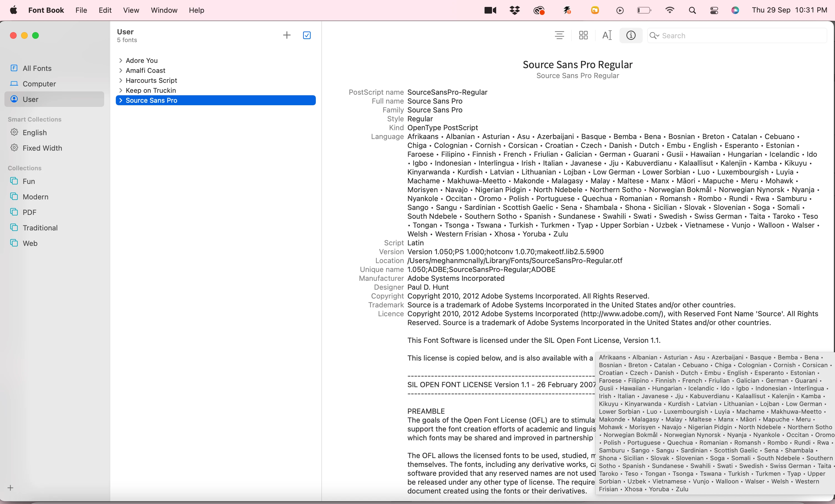Add new collection with bottom plus

click(11, 488)
